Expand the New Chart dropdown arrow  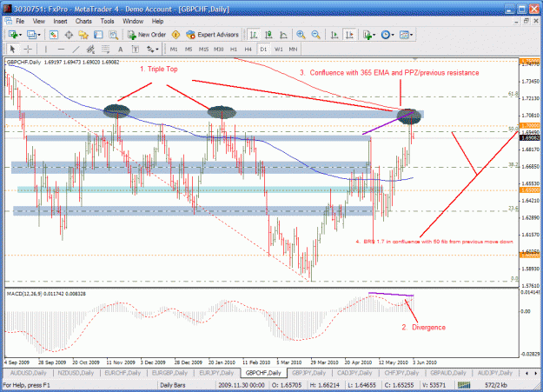21,35
